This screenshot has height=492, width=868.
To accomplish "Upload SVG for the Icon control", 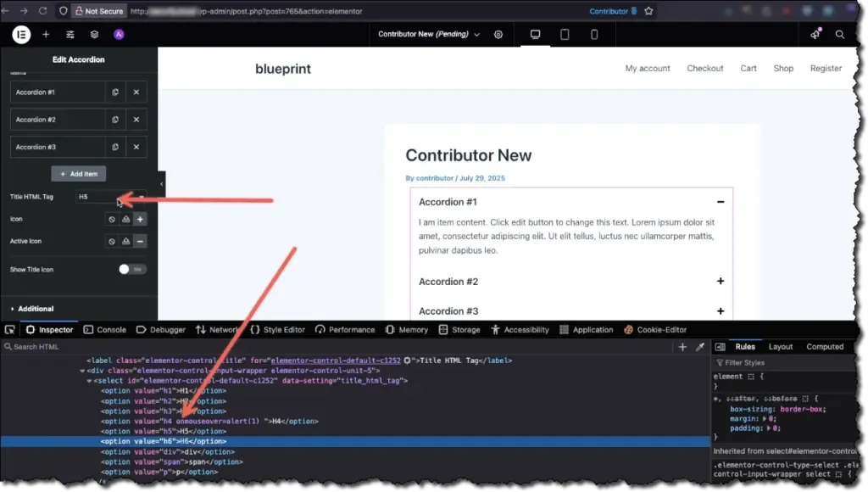I will [126, 220].
